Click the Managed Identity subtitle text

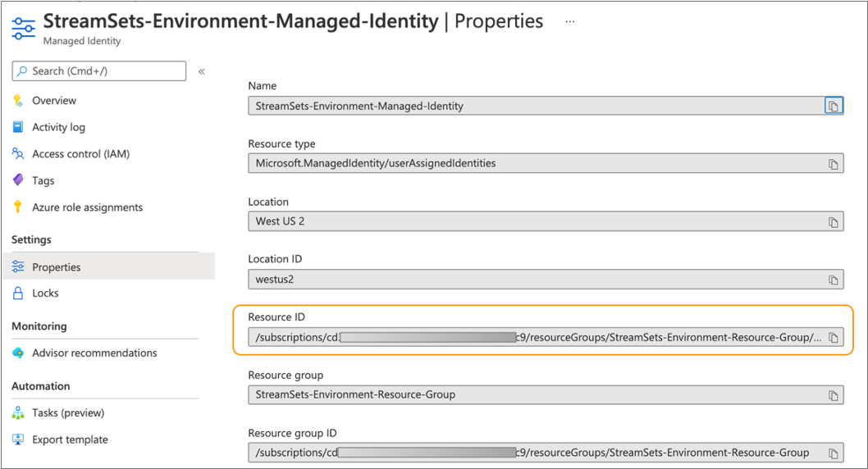82,41
